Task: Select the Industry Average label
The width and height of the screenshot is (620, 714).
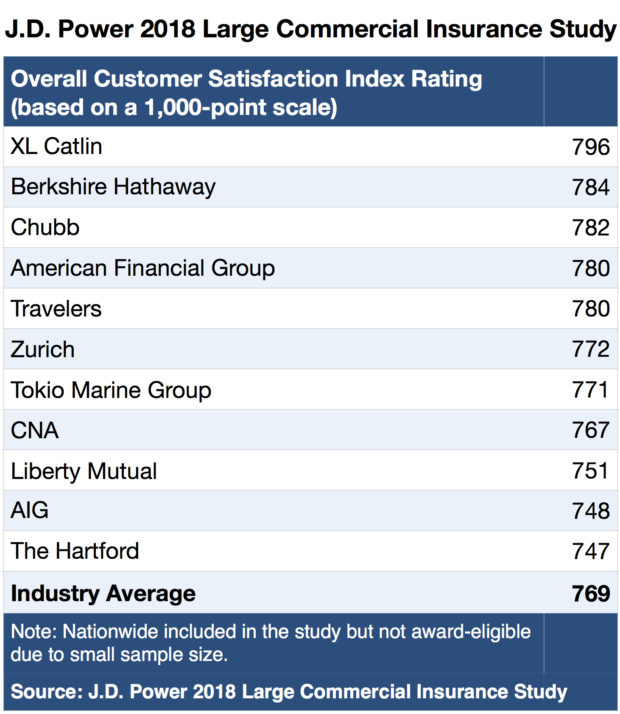Action: click(x=103, y=593)
